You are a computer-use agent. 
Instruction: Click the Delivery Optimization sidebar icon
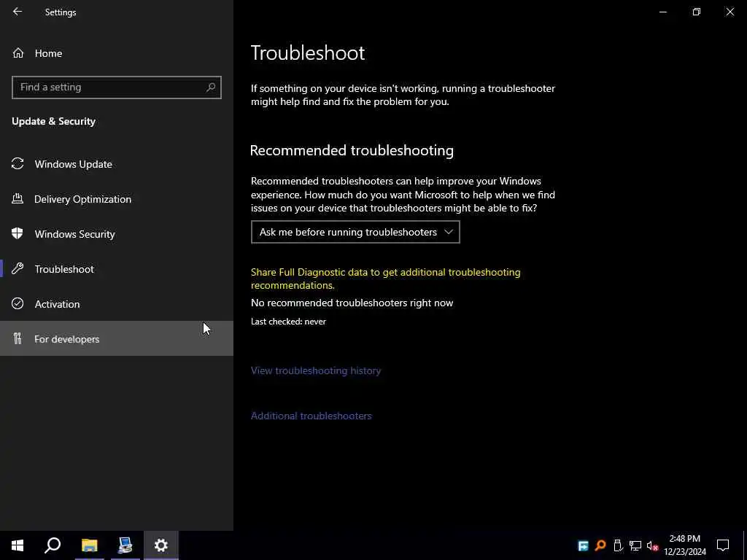[18, 199]
